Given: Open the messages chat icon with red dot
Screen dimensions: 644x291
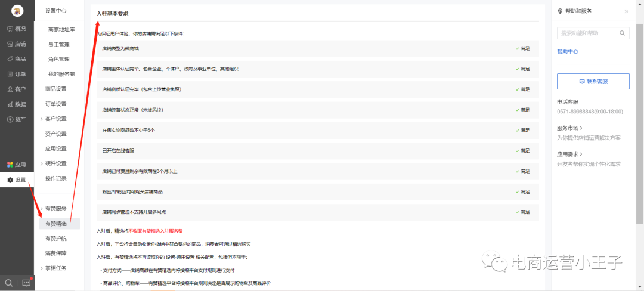Looking at the screenshot, I should tap(26, 282).
